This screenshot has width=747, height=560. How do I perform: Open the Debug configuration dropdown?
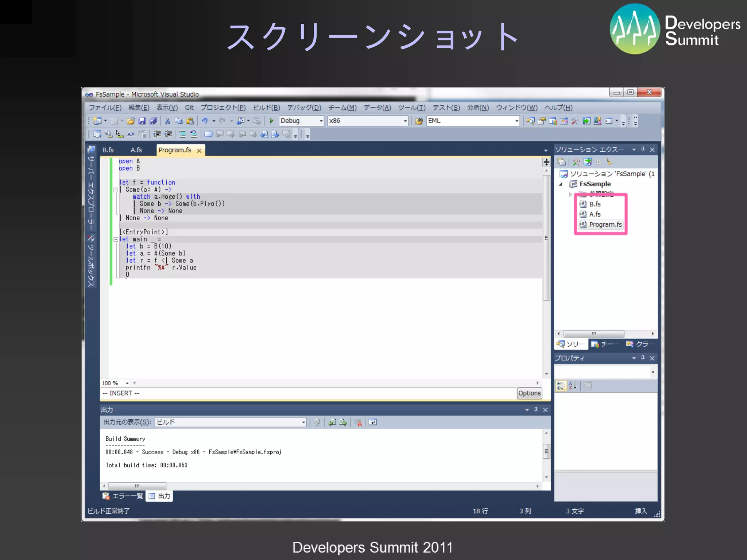coord(321,121)
